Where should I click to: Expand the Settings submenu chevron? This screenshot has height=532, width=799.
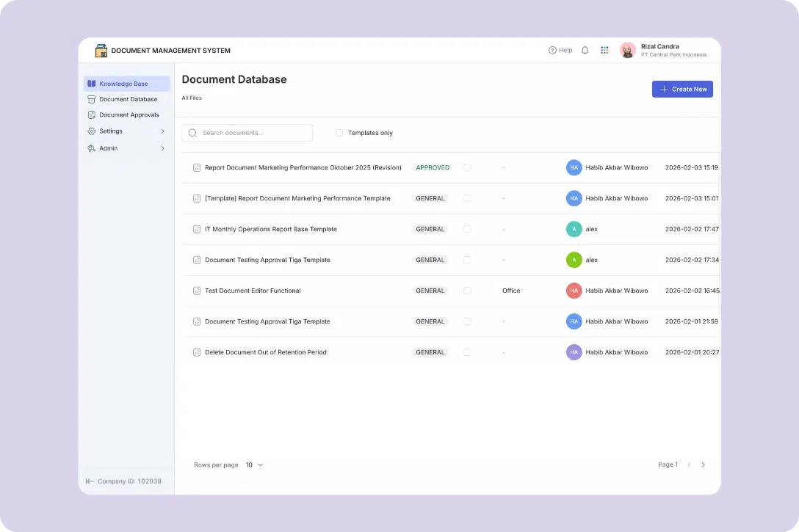163,131
